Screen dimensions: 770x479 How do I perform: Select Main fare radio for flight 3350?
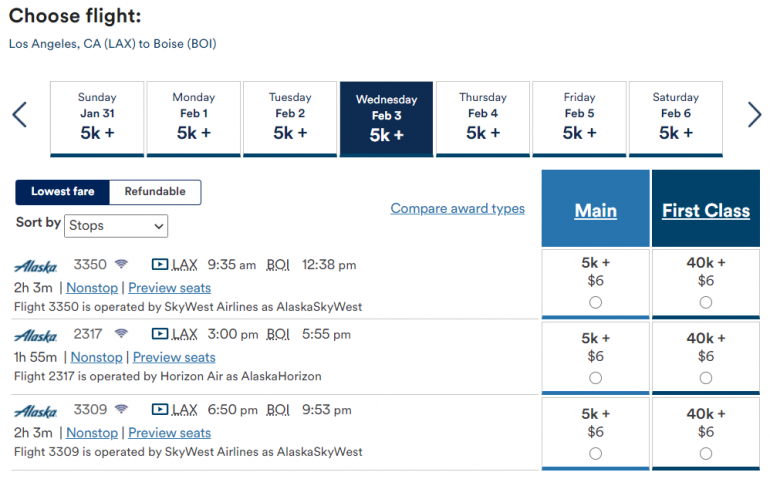596,303
